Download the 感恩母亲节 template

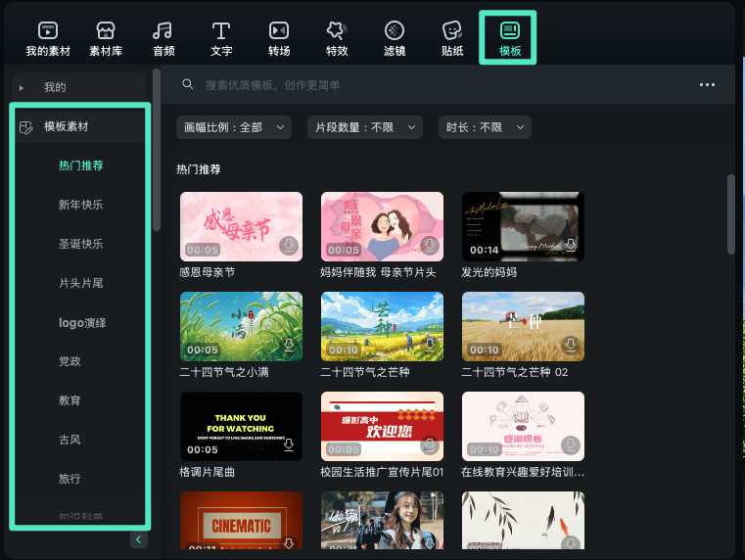[x=289, y=245]
